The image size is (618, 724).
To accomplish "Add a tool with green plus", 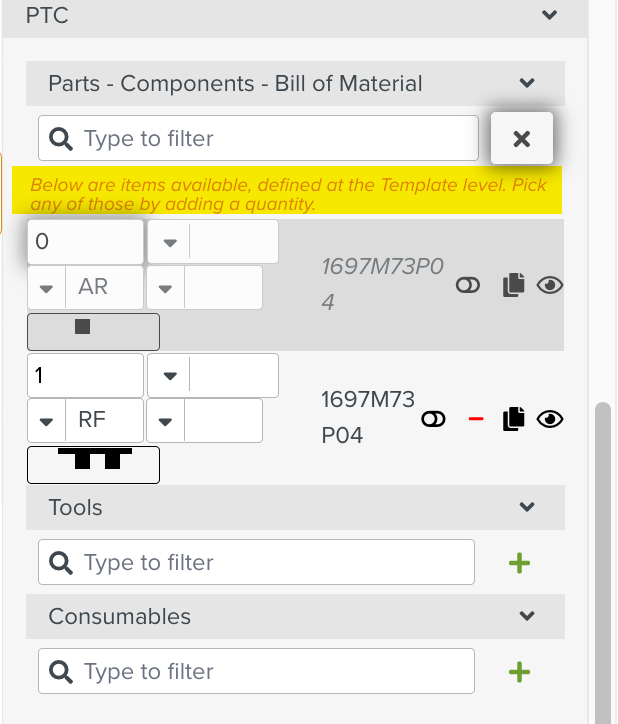I will coord(519,563).
